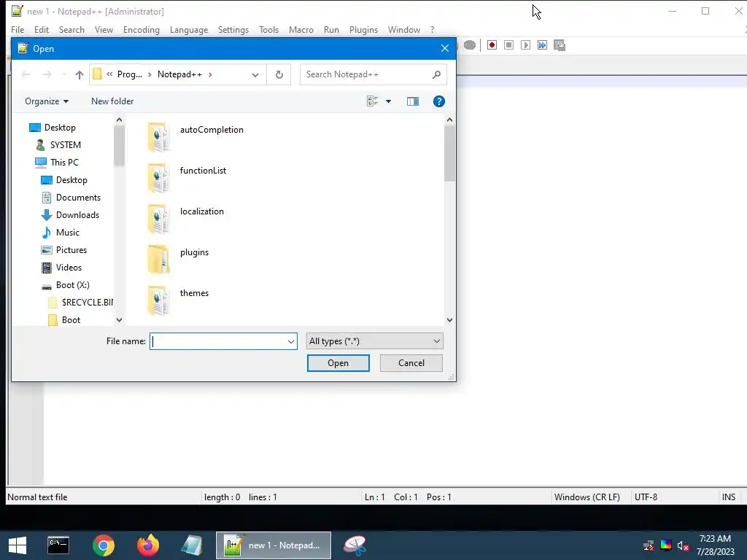Open the Language menu

189,29
